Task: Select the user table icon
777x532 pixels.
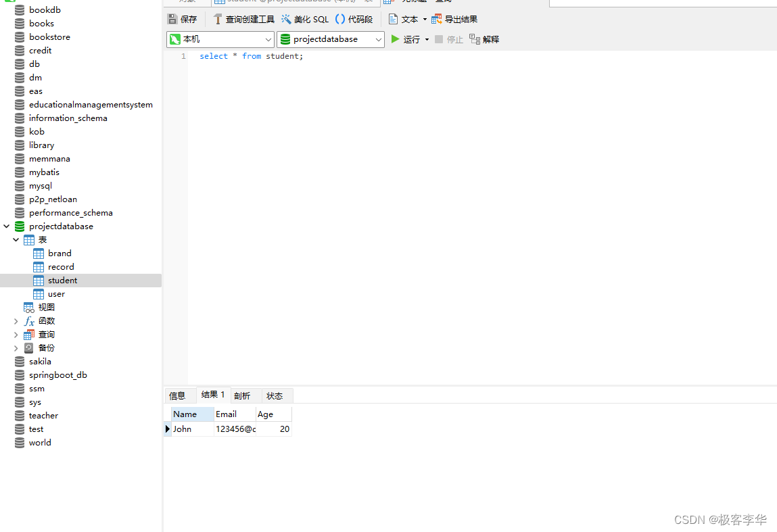Action: [x=39, y=294]
